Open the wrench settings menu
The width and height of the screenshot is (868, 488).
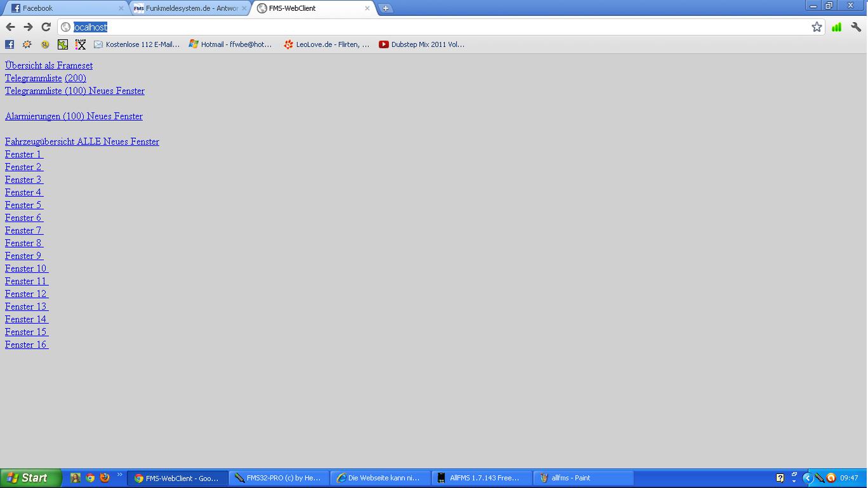click(x=856, y=27)
